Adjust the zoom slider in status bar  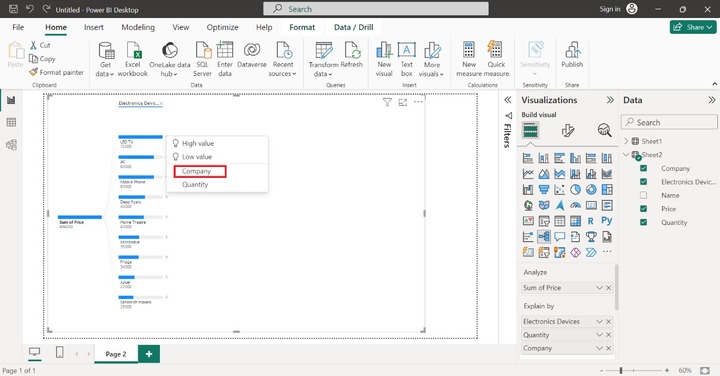tap(621, 370)
